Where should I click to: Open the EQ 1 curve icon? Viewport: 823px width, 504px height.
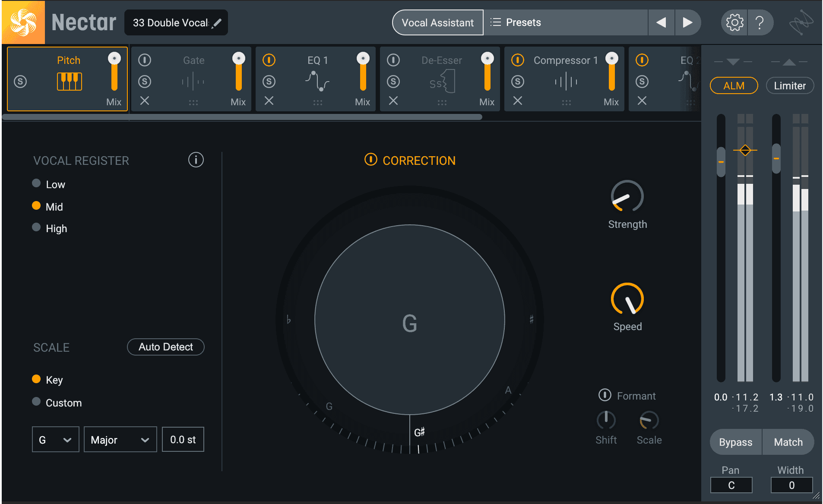tap(317, 81)
